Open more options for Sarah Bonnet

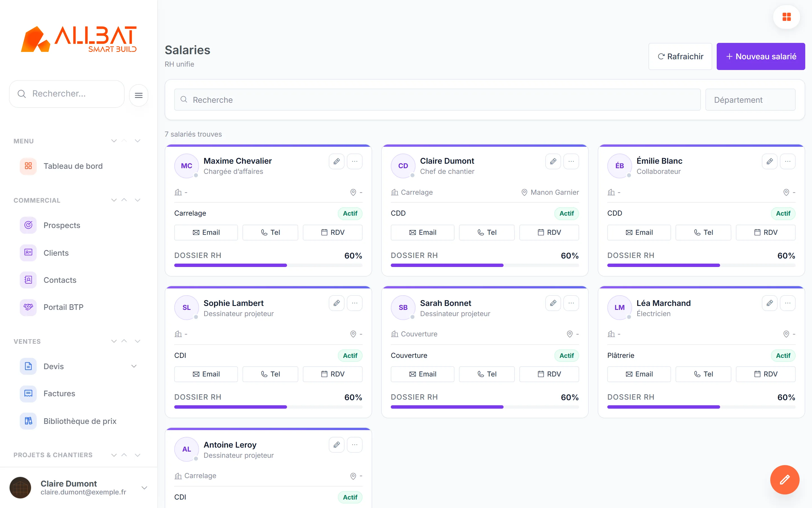(x=571, y=303)
